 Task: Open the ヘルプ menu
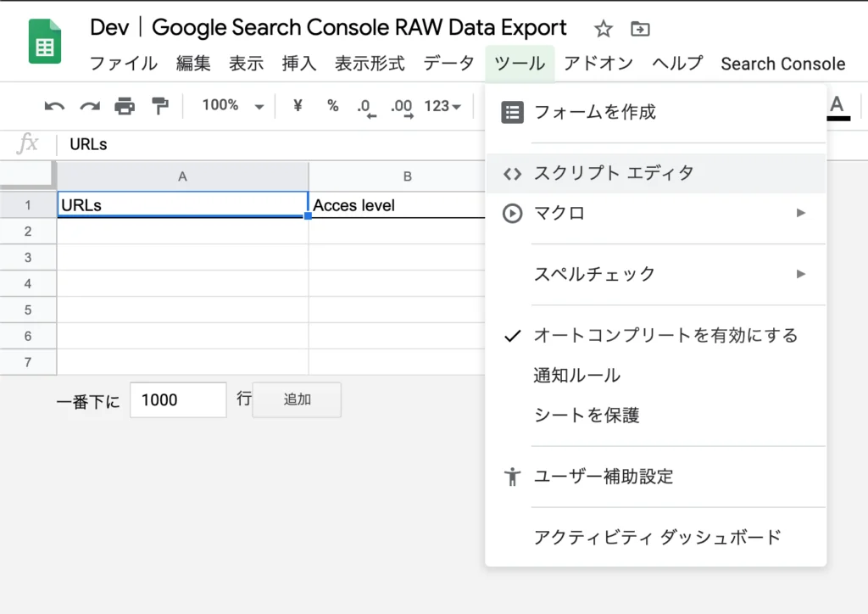[x=677, y=63]
